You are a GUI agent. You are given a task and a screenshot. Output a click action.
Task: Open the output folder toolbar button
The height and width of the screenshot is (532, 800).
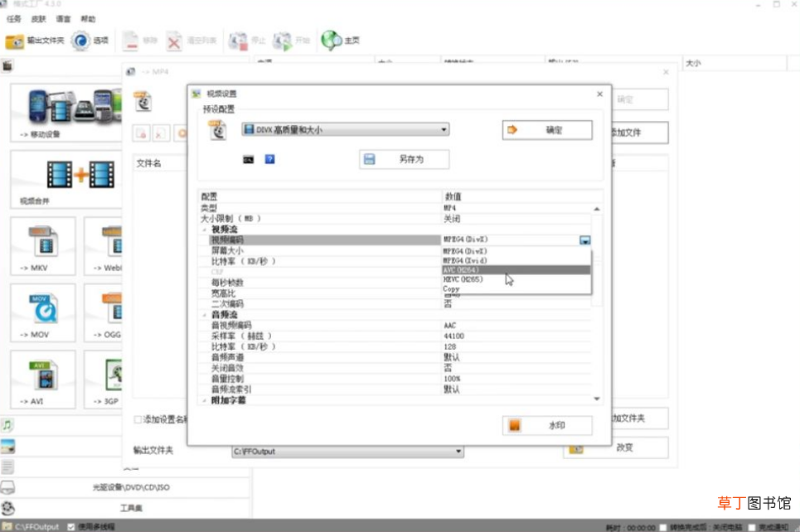pos(34,41)
